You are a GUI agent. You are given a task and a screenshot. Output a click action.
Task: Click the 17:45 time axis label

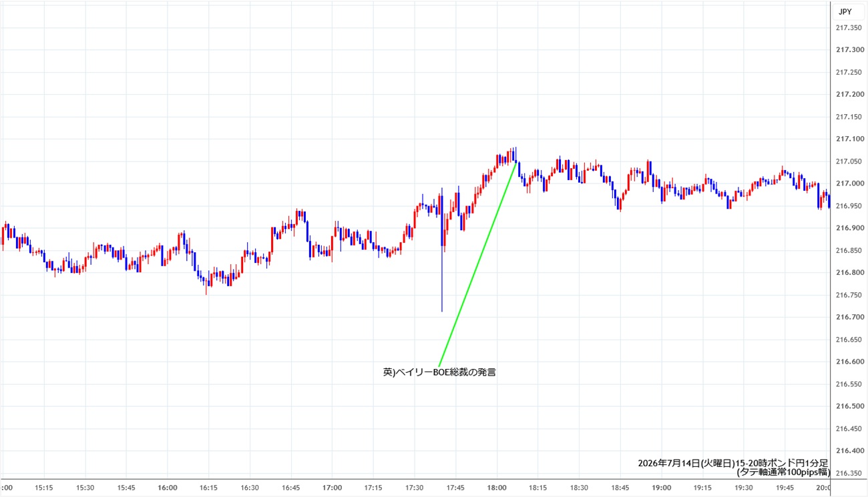455,488
